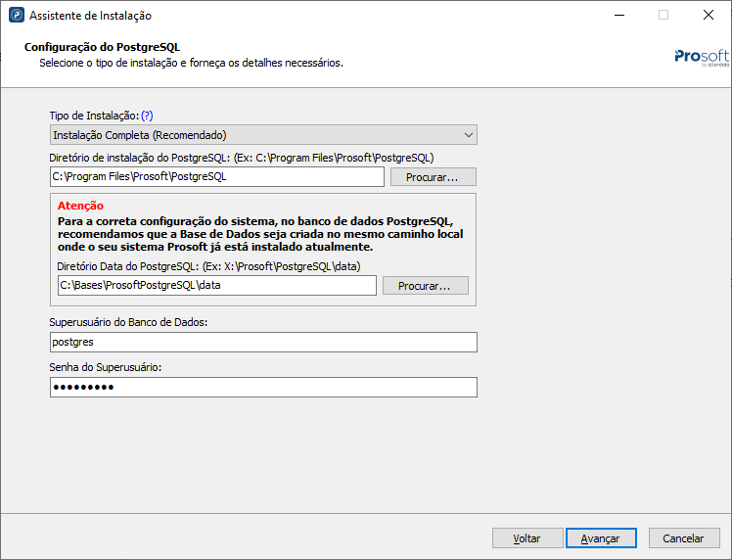Close the Assistente de Instalação window
The height and width of the screenshot is (560, 732).
tap(708, 16)
